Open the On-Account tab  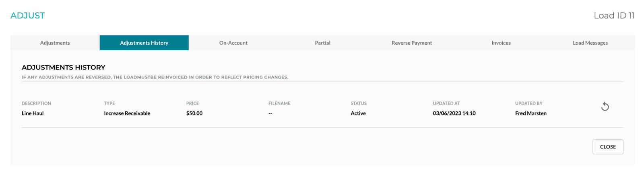coord(233,43)
